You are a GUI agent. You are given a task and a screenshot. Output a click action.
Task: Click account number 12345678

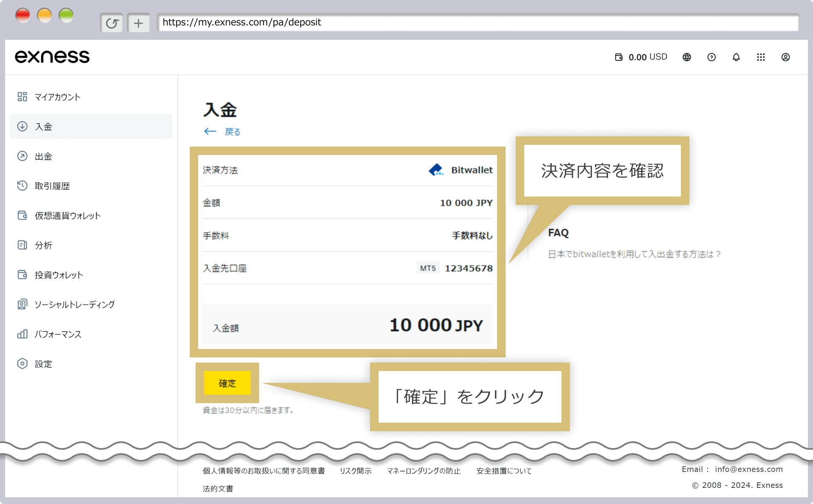click(469, 268)
